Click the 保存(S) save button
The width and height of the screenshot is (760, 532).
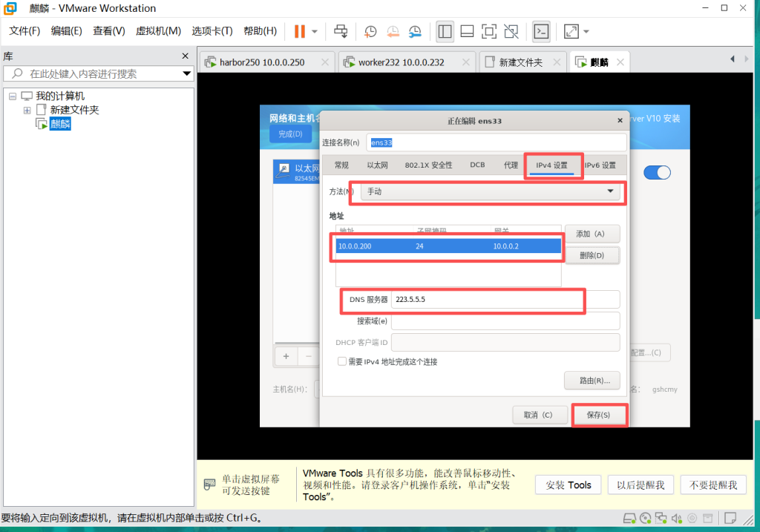click(598, 415)
